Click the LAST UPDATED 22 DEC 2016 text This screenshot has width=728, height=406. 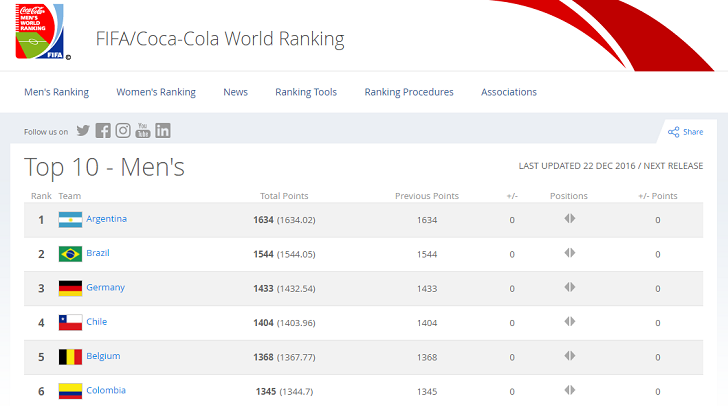[x=577, y=166]
